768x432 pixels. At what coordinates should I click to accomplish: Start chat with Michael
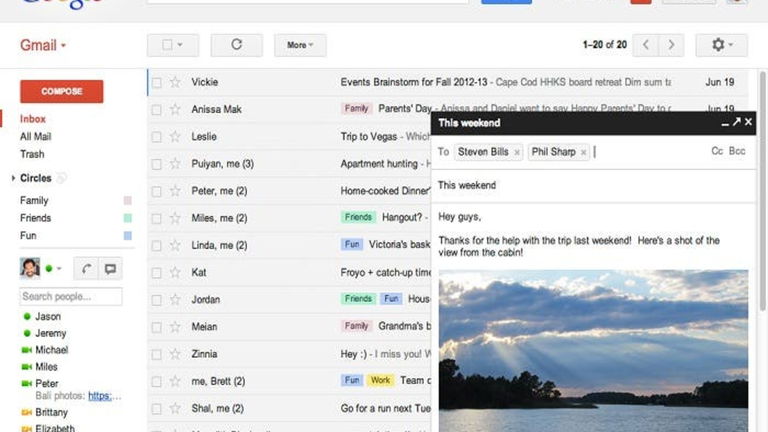(x=51, y=350)
